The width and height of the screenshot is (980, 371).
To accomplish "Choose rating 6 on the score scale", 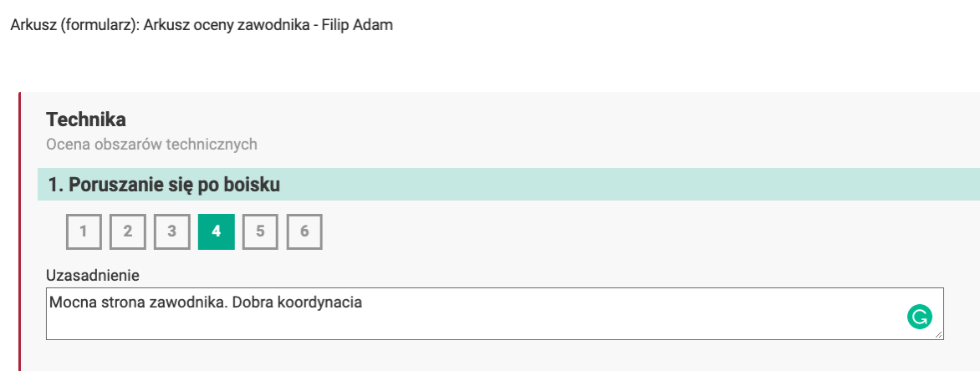I will (x=305, y=232).
